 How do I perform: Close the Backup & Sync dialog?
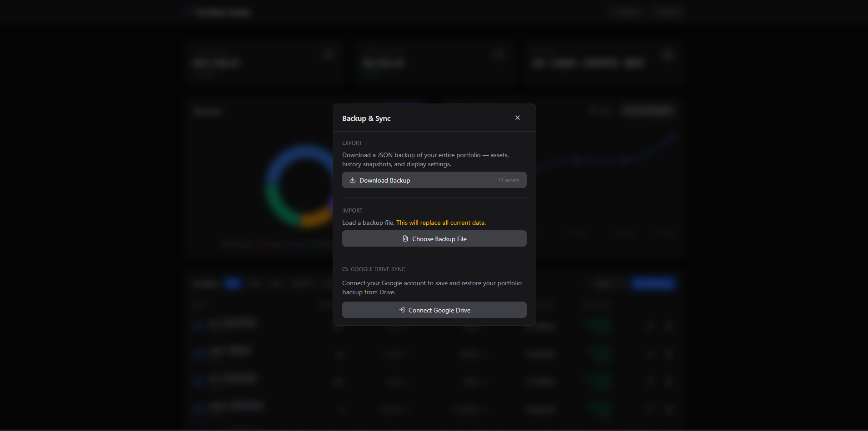click(517, 118)
